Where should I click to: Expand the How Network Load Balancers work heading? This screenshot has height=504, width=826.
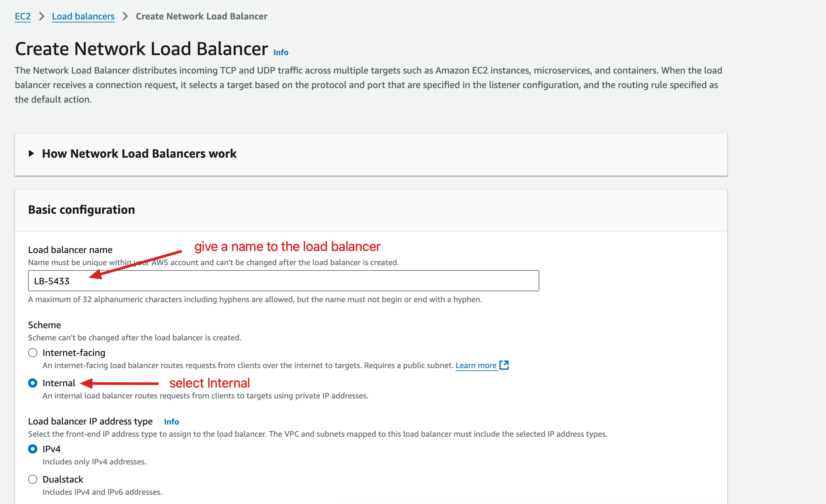pyautogui.click(x=139, y=153)
